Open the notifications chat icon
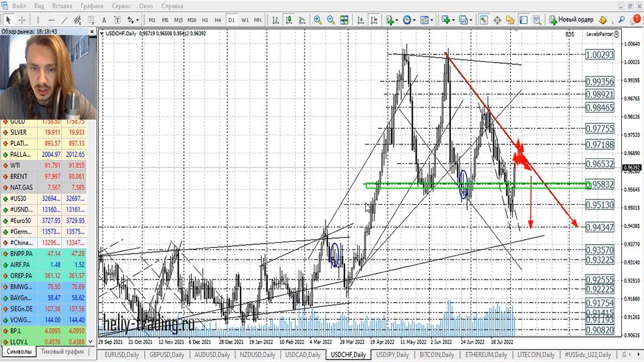Image resolution: width=644 pixels, height=362 pixels. [x=635, y=19]
